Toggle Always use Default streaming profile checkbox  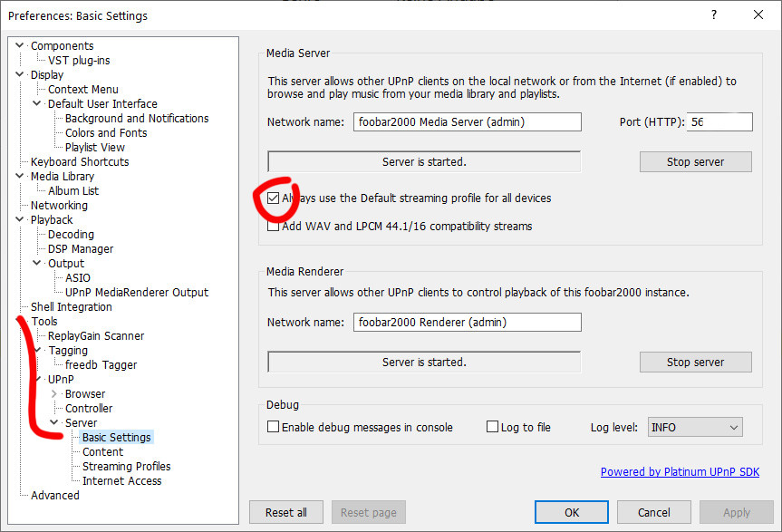click(x=274, y=198)
